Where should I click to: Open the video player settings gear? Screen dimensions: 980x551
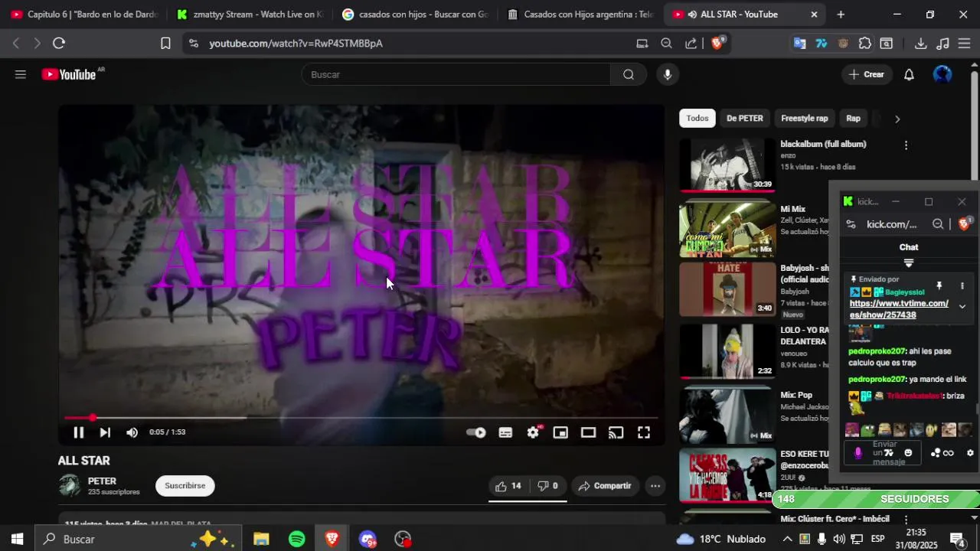click(534, 432)
